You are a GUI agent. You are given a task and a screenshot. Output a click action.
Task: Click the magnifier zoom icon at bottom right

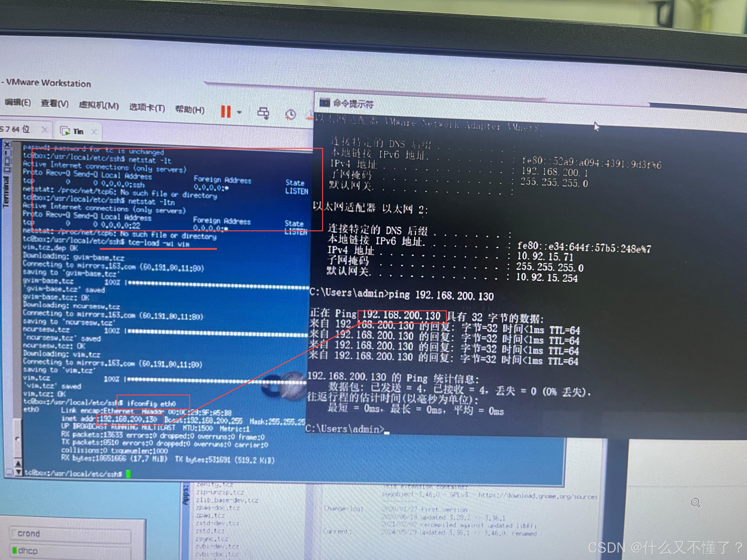(x=695, y=502)
